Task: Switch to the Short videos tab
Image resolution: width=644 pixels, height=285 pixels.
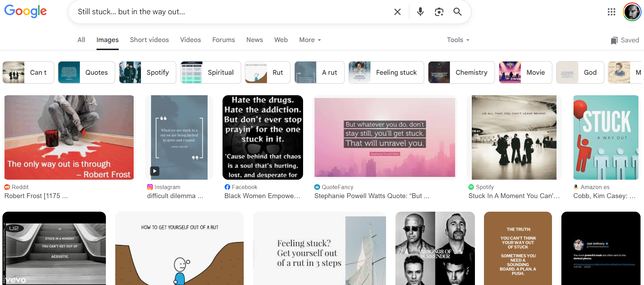Action: 149,40
